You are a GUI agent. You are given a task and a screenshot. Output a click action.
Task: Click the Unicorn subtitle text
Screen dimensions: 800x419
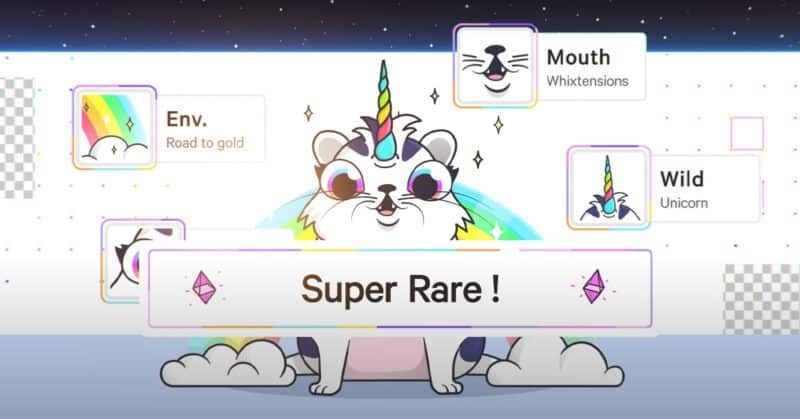tap(684, 203)
